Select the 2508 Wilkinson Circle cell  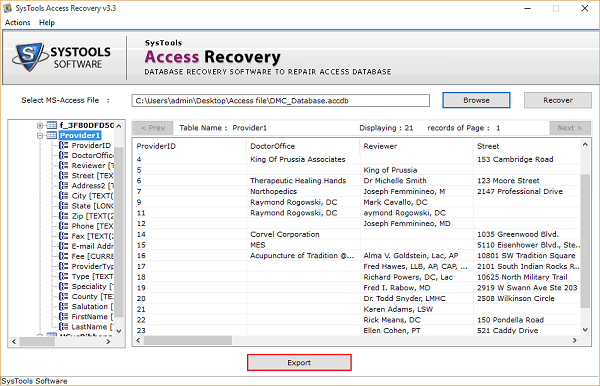tap(527, 299)
